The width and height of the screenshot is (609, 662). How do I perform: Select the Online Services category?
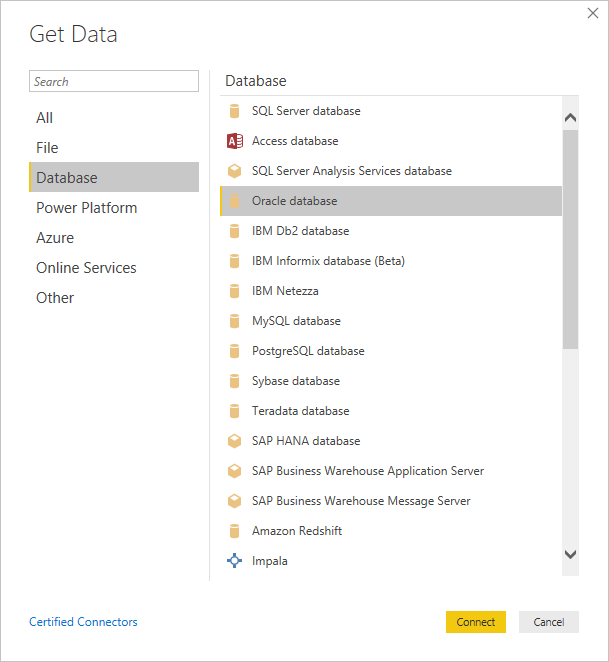tap(86, 268)
